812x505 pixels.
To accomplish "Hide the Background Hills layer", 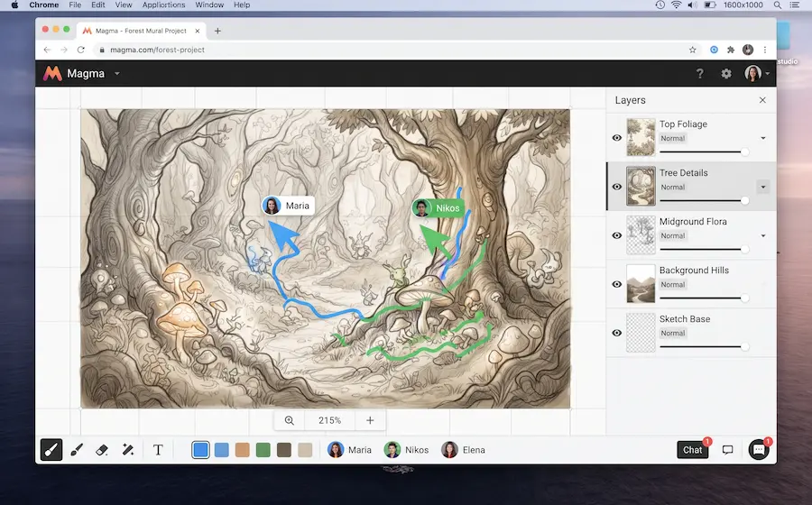I will tap(617, 284).
